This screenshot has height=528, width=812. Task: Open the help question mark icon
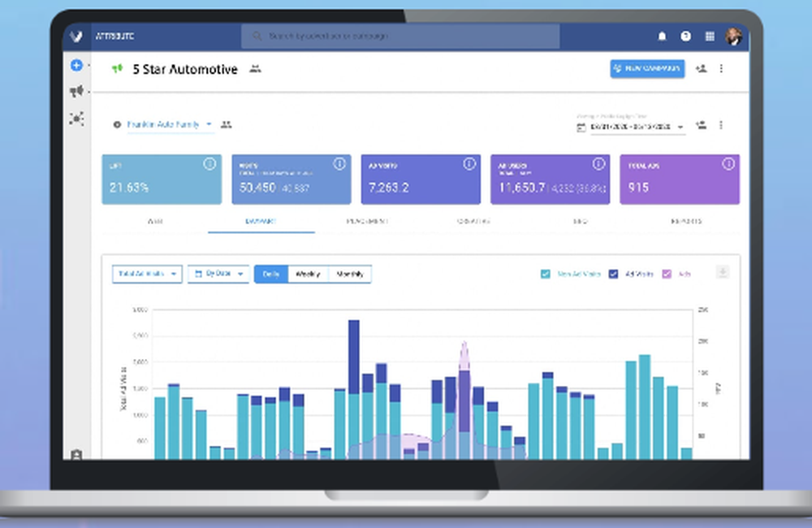(685, 37)
